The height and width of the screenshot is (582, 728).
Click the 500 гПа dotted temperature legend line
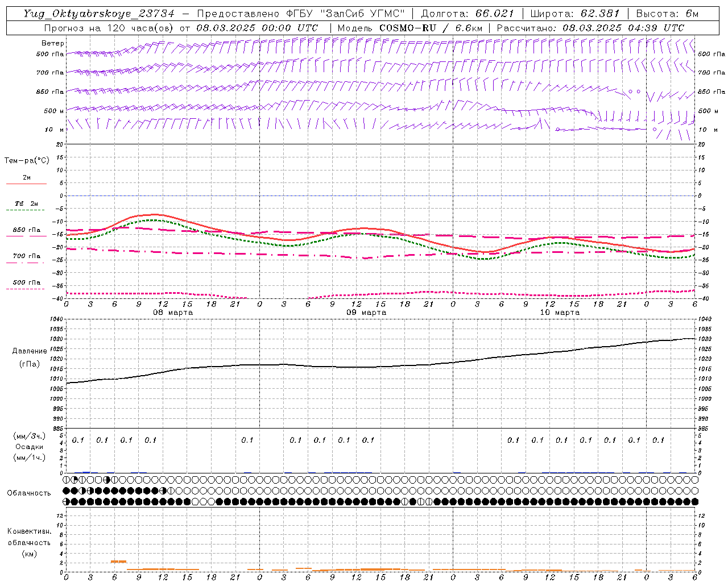point(25,289)
